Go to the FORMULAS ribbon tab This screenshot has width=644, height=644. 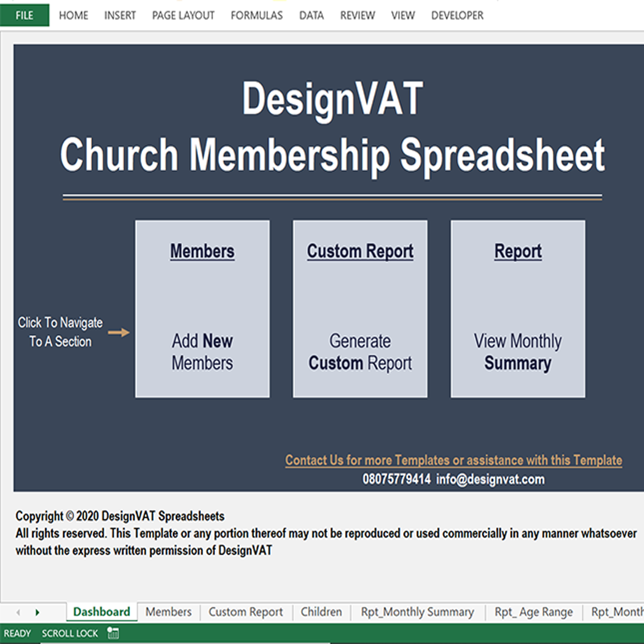coord(256,16)
